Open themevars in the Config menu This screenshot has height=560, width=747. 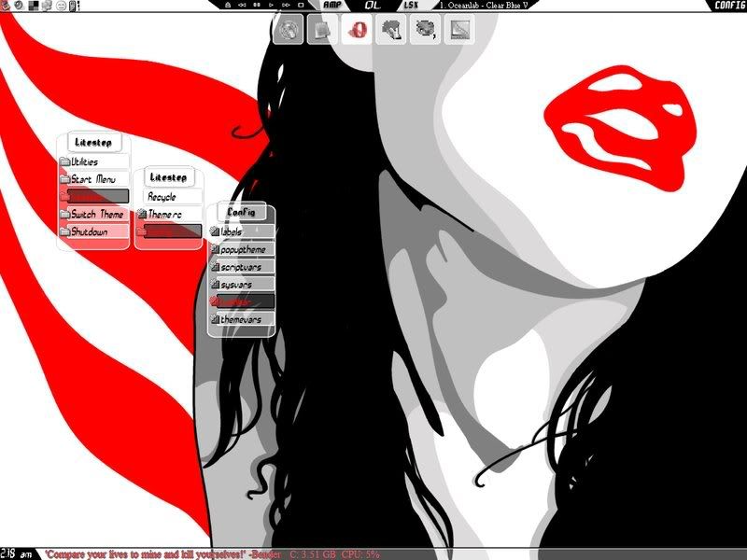pyautogui.click(x=242, y=319)
